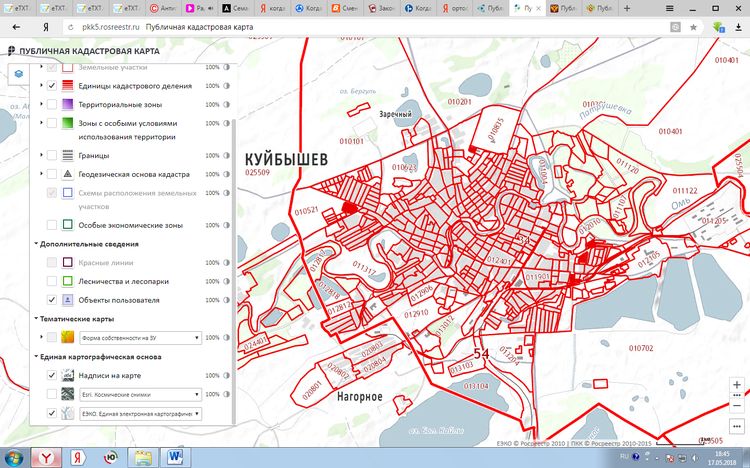Expand Геодезическая основа кадастра arrow
Viewport: 750px width, 468px height.
click(x=41, y=174)
